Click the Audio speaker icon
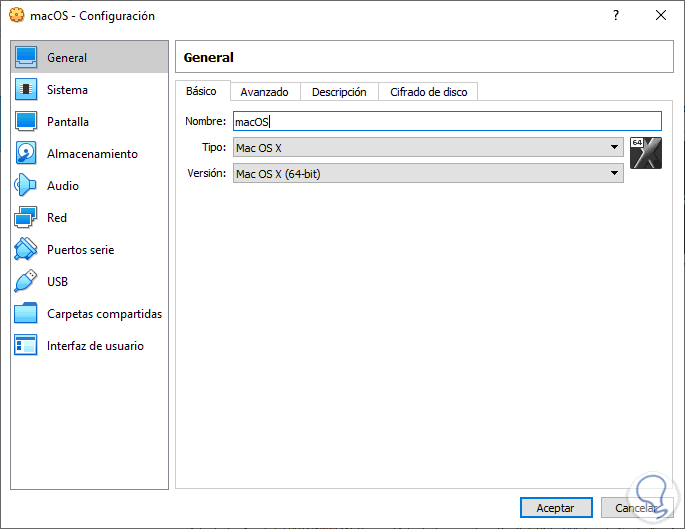This screenshot has height=529, width=685. pyautogui.click(x=27, y=186)
